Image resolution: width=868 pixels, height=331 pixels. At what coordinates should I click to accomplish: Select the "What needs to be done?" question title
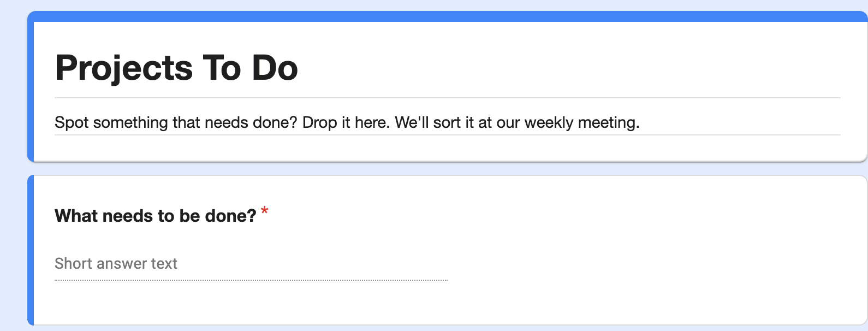(x=155, y=216)
